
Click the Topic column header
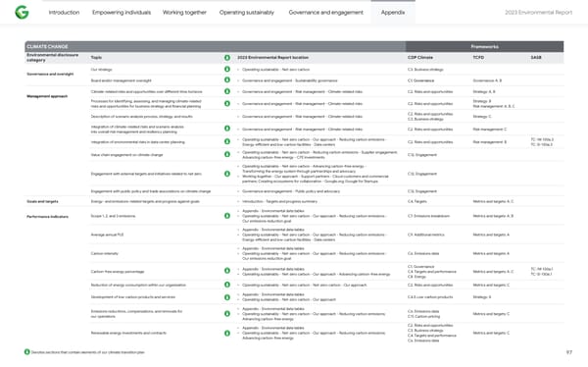pos(96,58)
